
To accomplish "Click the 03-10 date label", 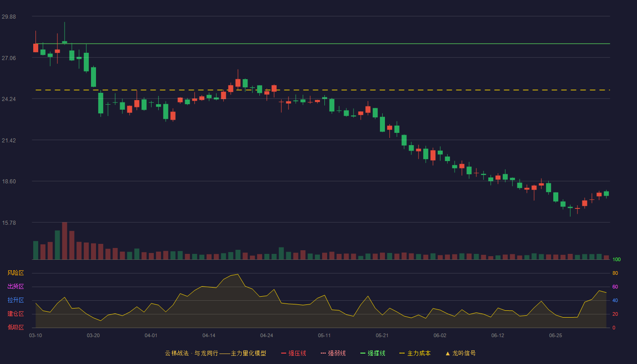I will tap(35, 335).
